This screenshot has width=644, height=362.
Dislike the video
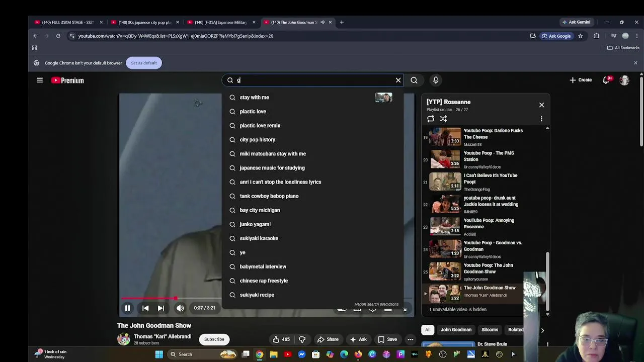[302, 339]
